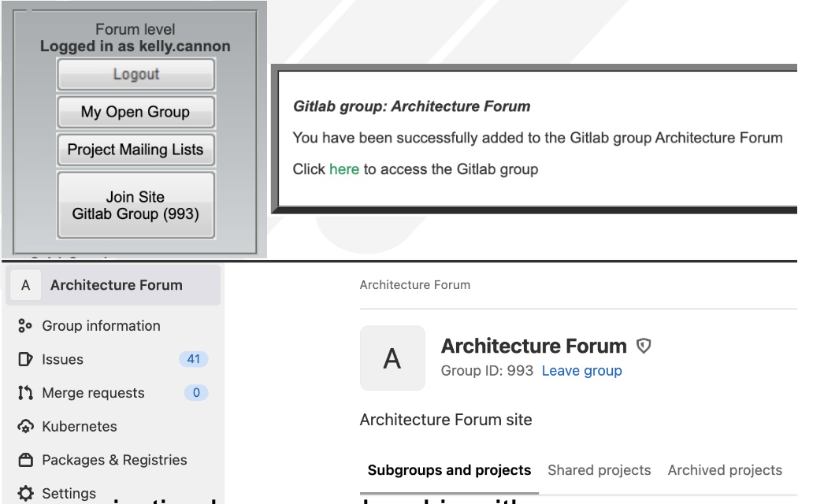Switch to the Shared projects tab
Viewport: 824px width, 504px height.
(599, 469)
